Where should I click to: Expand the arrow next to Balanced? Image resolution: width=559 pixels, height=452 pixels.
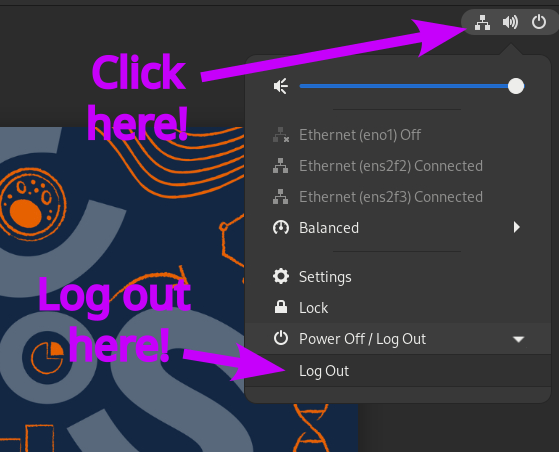pos(517,227)
